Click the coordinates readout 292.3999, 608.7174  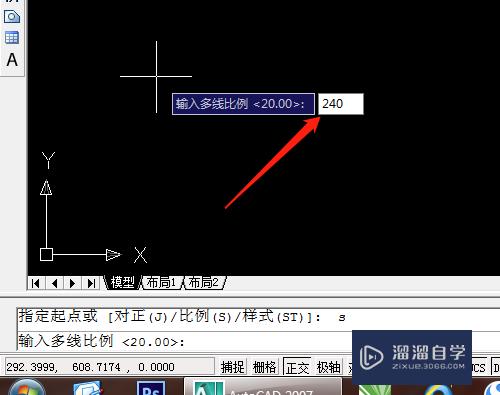pos(109,367)
